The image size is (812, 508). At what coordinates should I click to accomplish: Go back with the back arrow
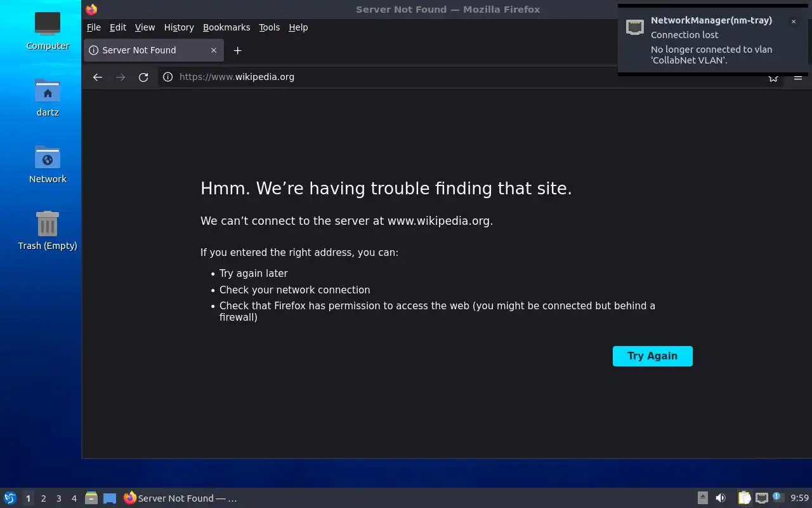pos(97,77)
